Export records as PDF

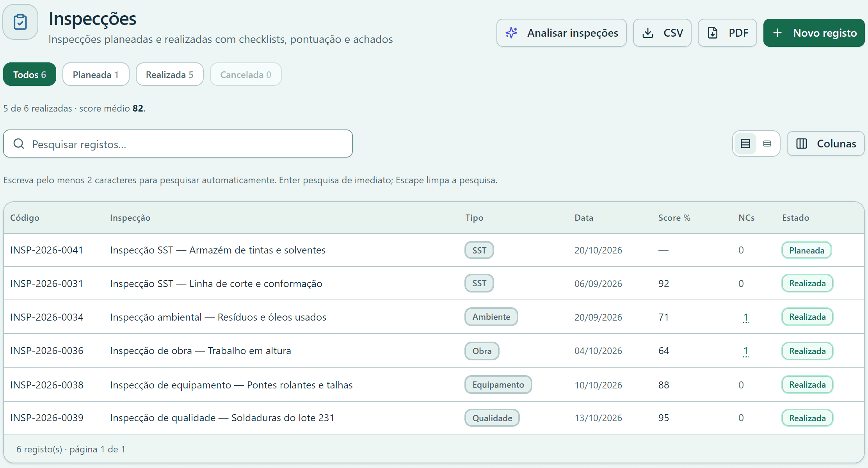tap(727, 33)
